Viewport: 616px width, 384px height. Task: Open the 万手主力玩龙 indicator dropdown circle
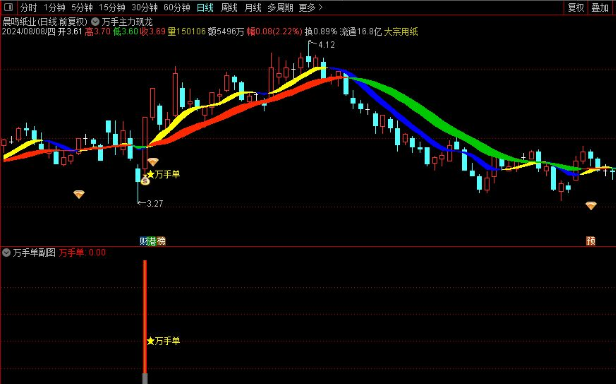(x=95, y=22)
